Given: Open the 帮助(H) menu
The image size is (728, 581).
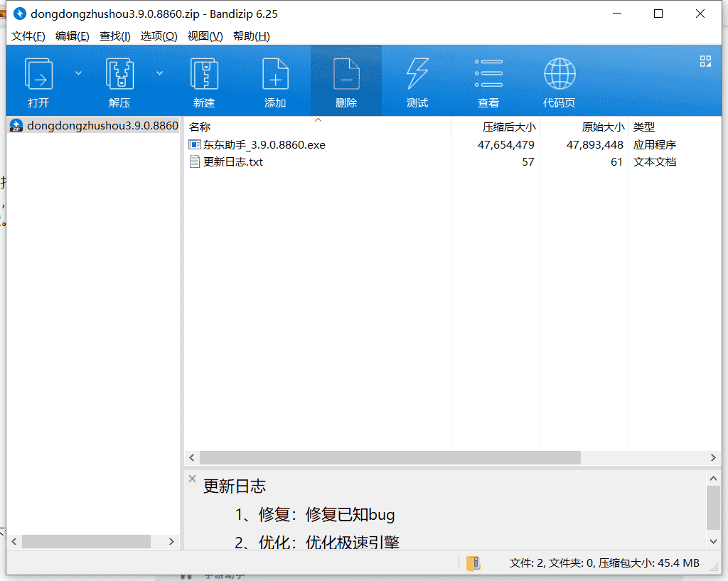Looking at the screenshot, I should pos(251,36).
